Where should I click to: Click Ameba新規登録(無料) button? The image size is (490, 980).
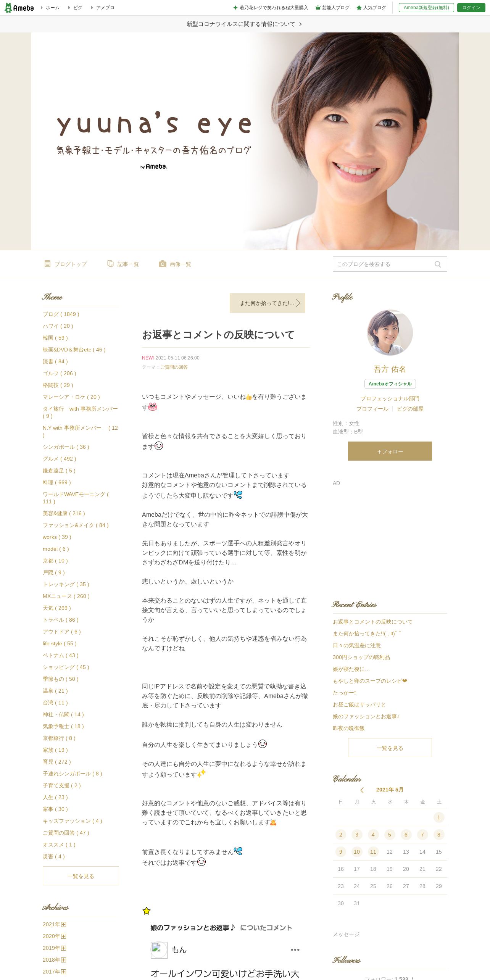point(426,8)
